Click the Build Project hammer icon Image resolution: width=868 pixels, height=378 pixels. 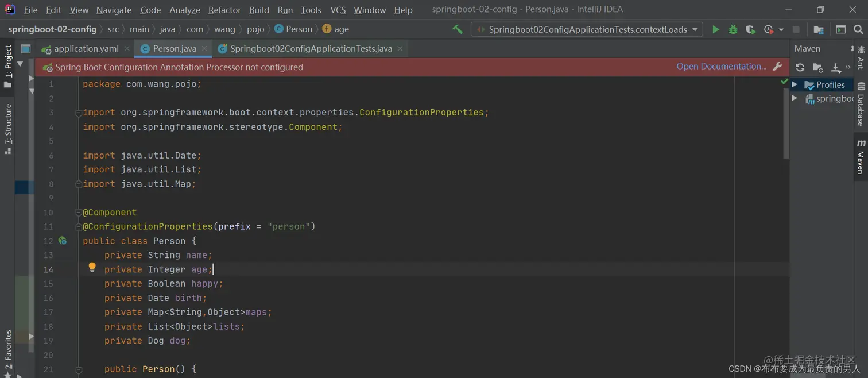pos(458,29)
